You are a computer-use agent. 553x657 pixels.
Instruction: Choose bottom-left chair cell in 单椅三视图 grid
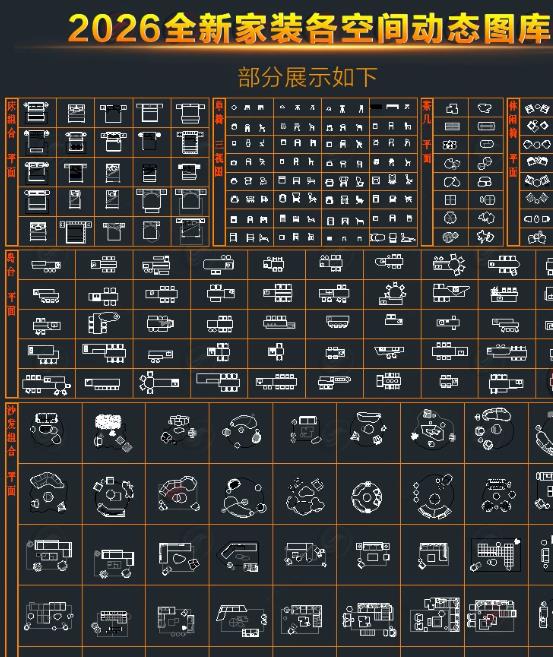tap(248, 238)
